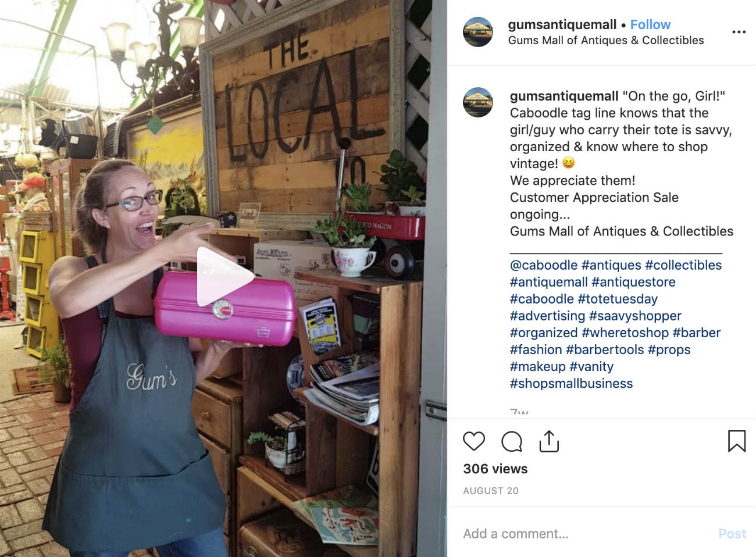The height and width of the screenshot is (557, 756).
Task: Open the gumsantiquemall username in header
Action: pos(562,24)
